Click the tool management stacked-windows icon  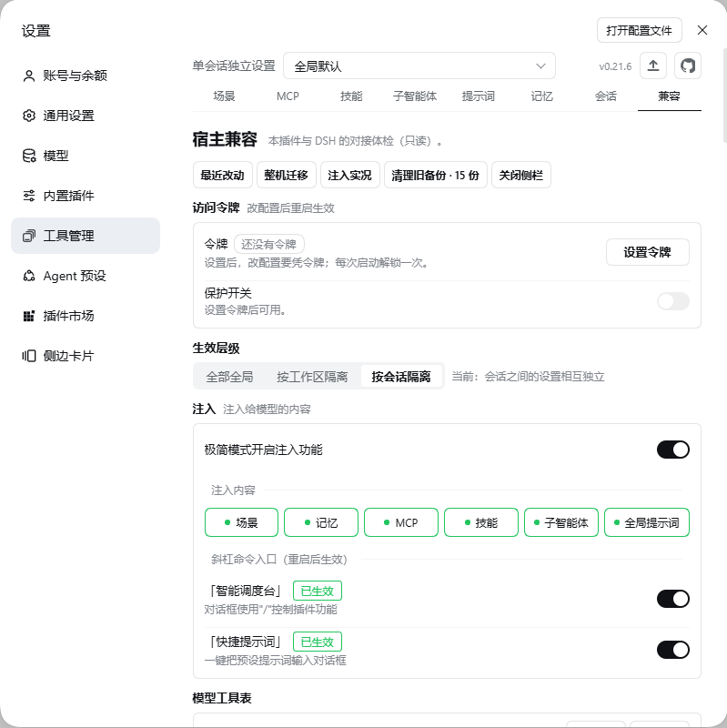coord(29,236)
